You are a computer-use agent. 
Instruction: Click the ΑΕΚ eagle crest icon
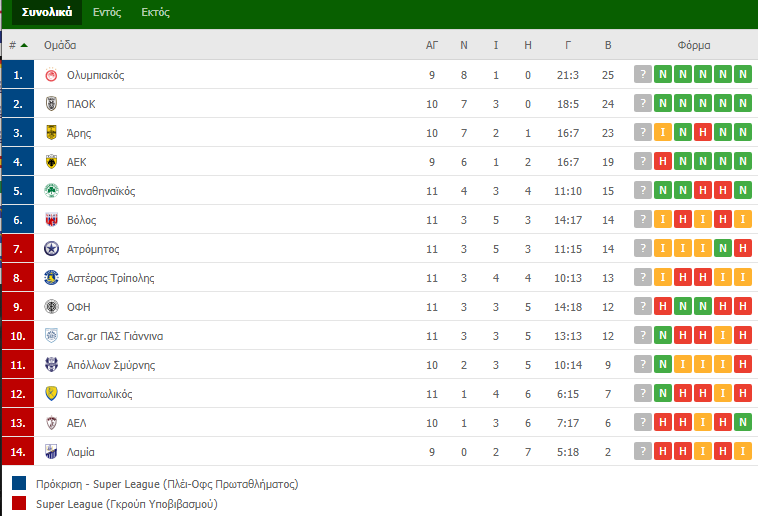(x=51, y=162)
